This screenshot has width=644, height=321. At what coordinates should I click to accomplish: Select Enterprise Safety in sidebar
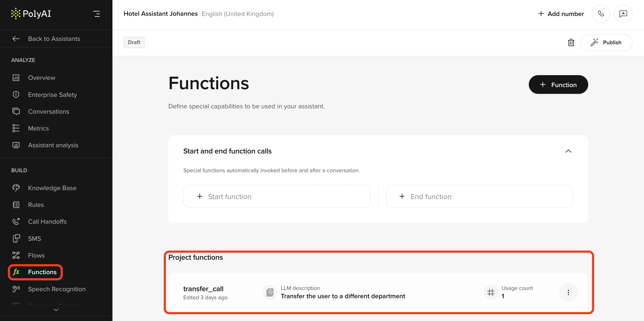pyautogui.click(x=52, y=95)
